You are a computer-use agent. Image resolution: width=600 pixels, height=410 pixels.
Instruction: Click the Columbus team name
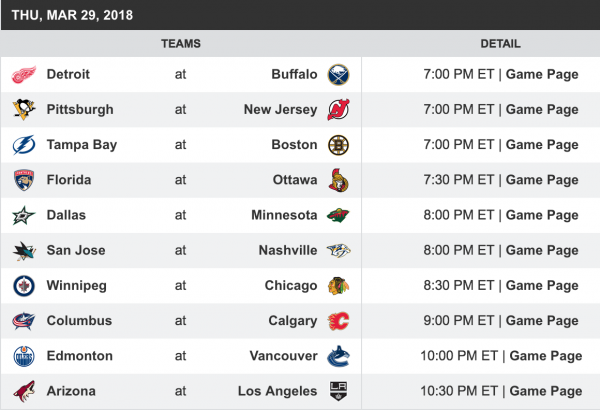(x=79, y=321)
